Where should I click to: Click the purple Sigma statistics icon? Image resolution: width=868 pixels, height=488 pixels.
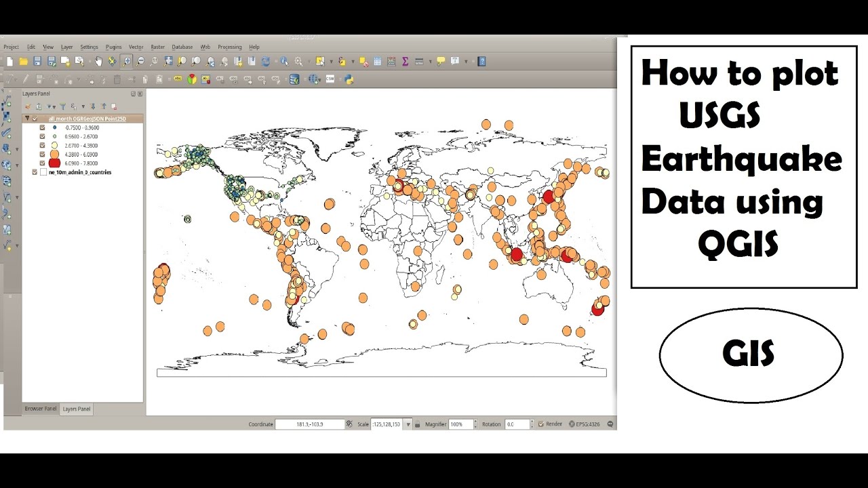click(405, 61)
